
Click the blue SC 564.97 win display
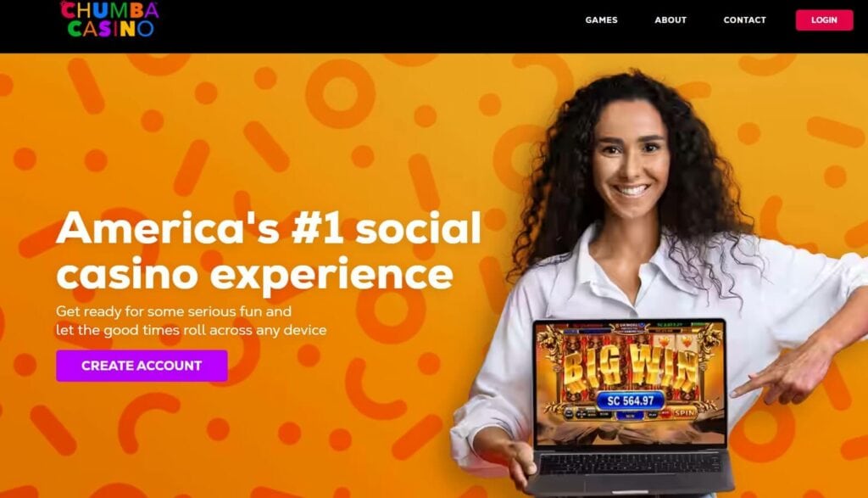(x=630, y=400)
